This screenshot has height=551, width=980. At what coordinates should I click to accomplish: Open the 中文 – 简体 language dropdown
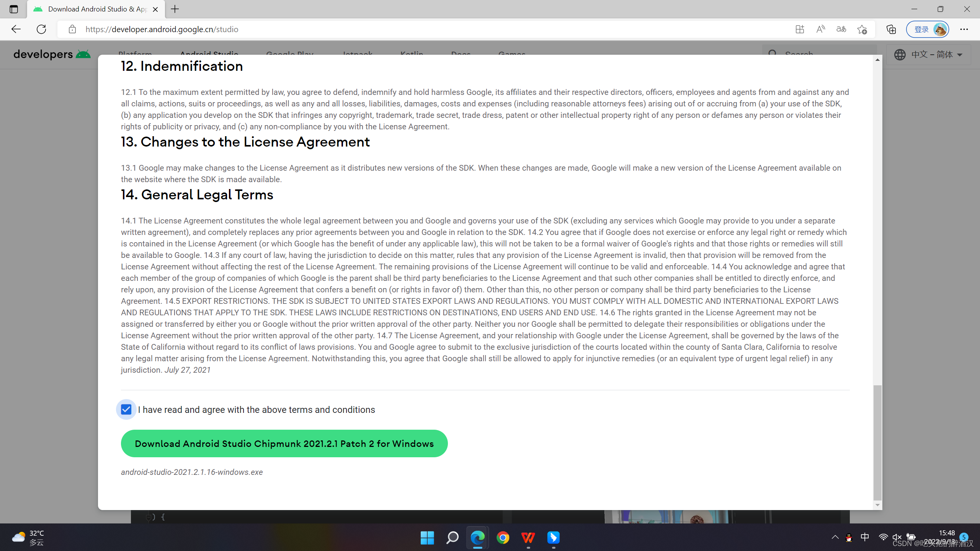(928, 55)
